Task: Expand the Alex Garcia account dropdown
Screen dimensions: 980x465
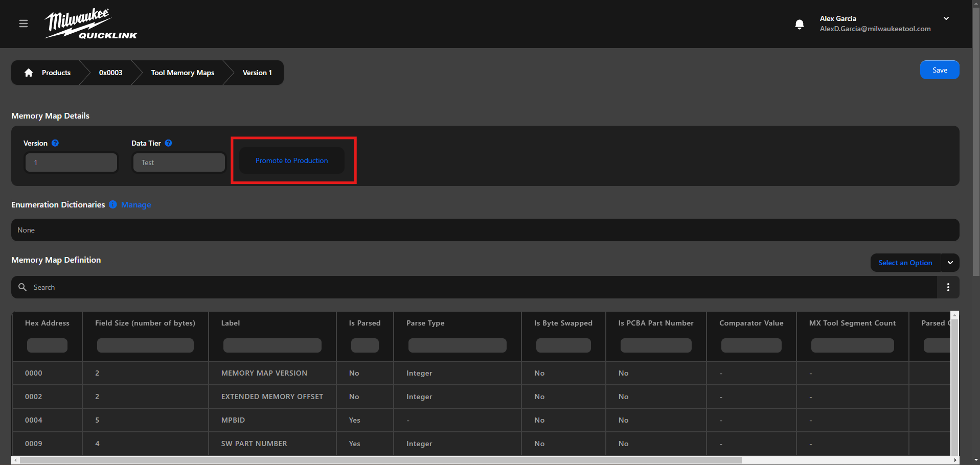Action: coord(946,18)
